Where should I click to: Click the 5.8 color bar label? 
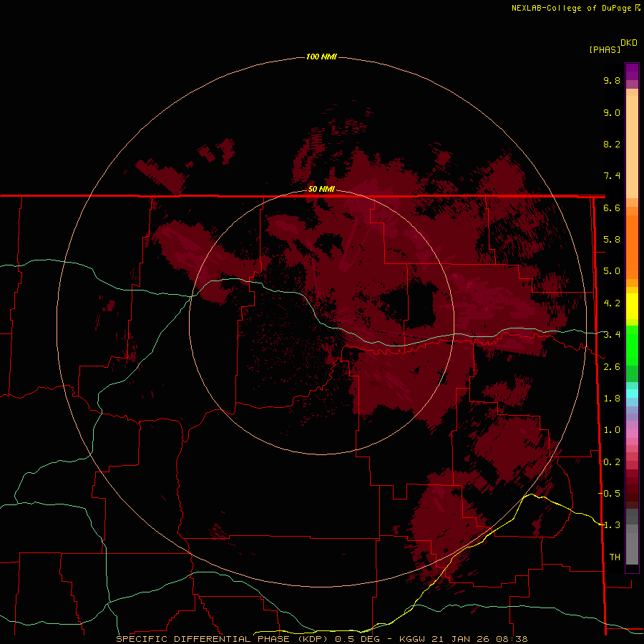612,240
